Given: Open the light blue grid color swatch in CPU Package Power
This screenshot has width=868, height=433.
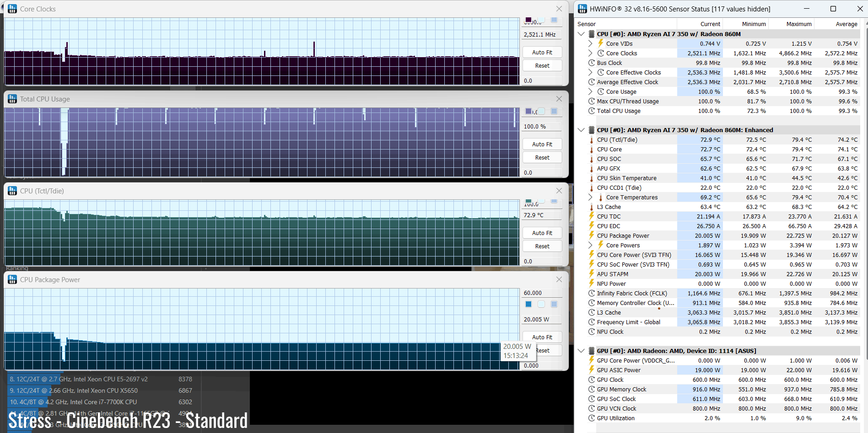Looking at the screenshot, I should 554,304.
